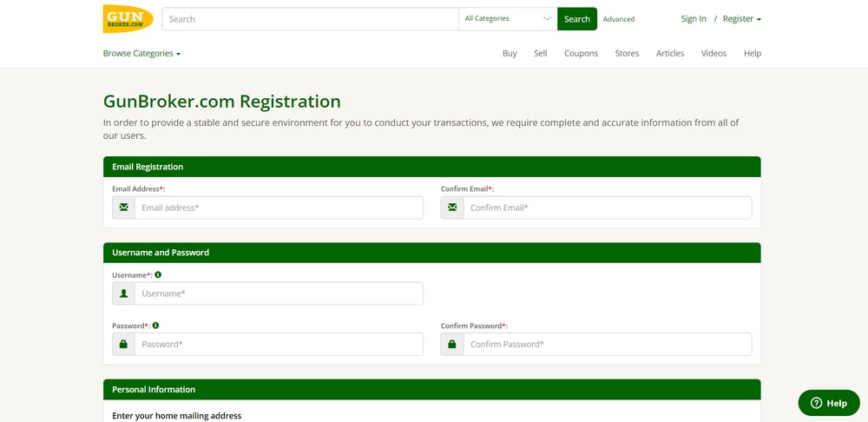Click the Sign In link
The width and height of the screenshot is (868, 422).
[694, 19]
